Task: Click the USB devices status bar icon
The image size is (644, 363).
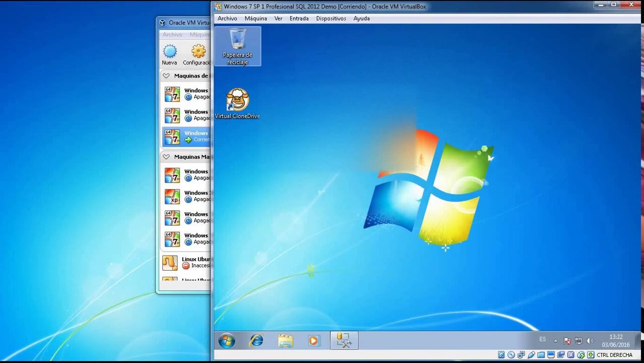Action: pyautogui.click(x=531, y=355)
